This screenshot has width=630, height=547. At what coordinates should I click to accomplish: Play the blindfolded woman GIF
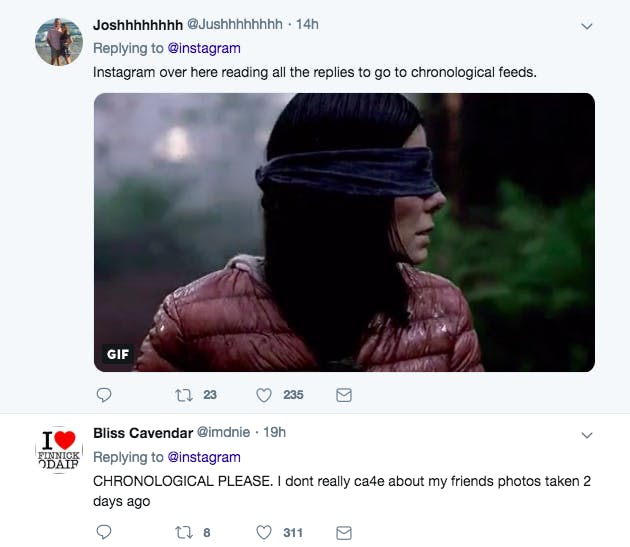[x=344, y=232]
